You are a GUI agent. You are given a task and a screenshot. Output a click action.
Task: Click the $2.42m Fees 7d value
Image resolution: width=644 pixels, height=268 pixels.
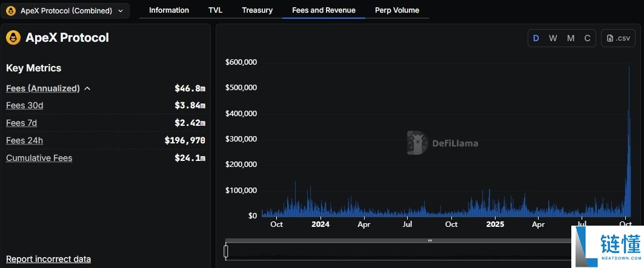coord(190,123)
